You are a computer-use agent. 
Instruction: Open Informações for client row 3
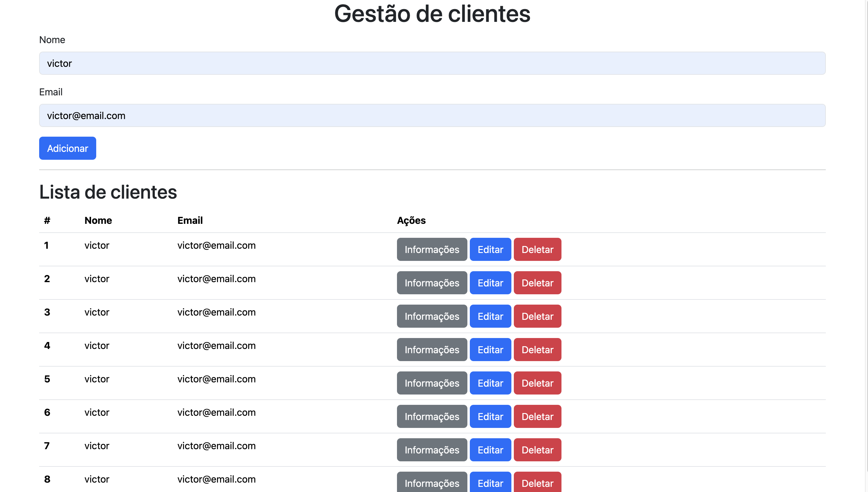pyautogui.click(x=432, y=316)
